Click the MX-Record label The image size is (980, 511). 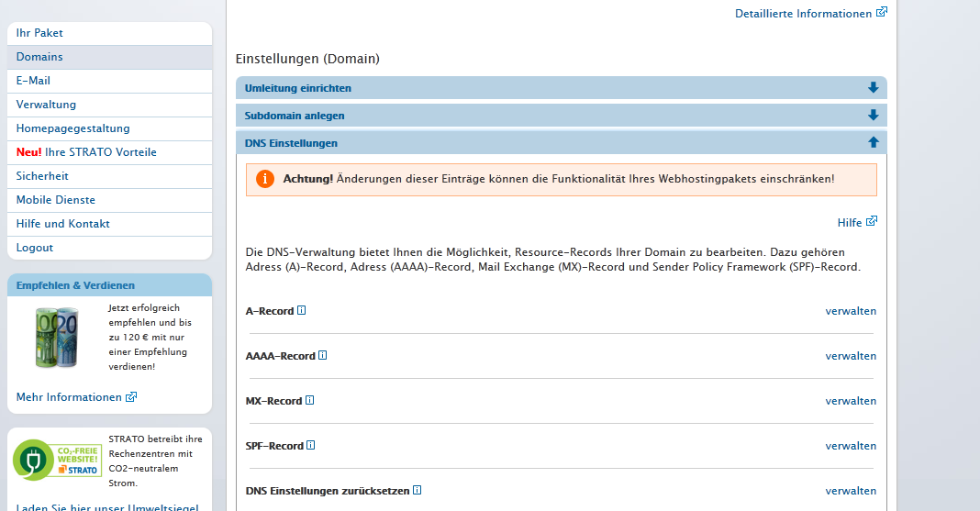click(273, 401)
